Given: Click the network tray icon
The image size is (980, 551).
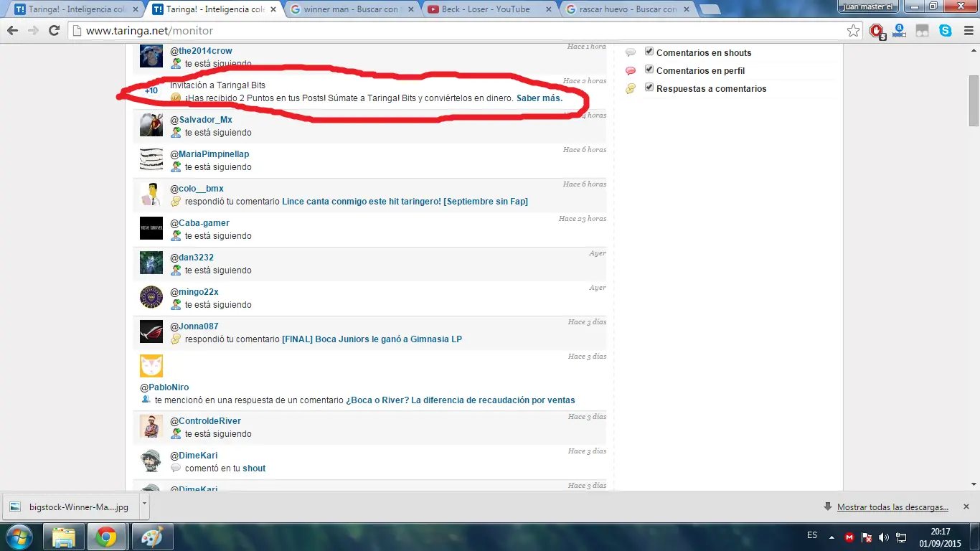Looking at the screenshot, I should click(900, 537).
